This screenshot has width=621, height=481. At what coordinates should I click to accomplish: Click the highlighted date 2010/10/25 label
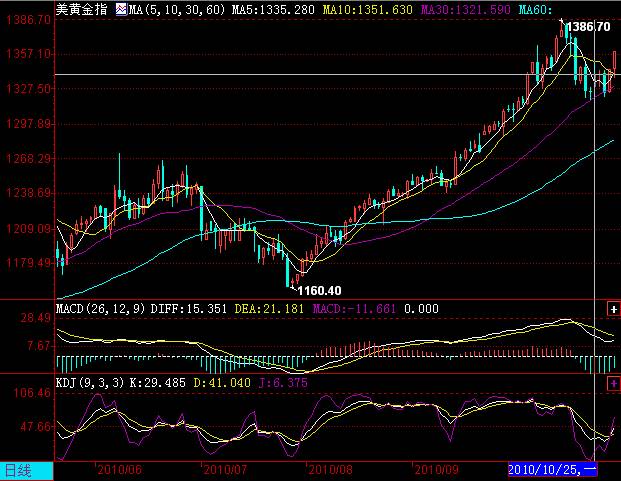click(x=552, y=470)
